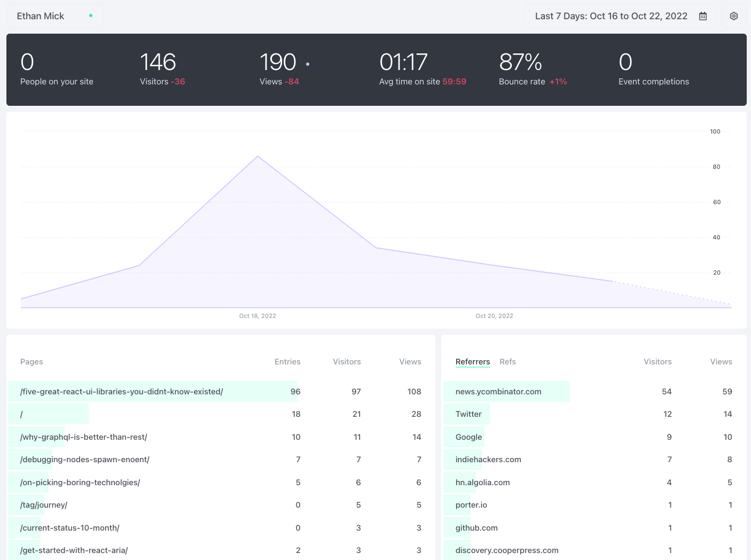Select the hn.algolia.com referrer
The width and height of the screenshot is (751, 560).
594,483
